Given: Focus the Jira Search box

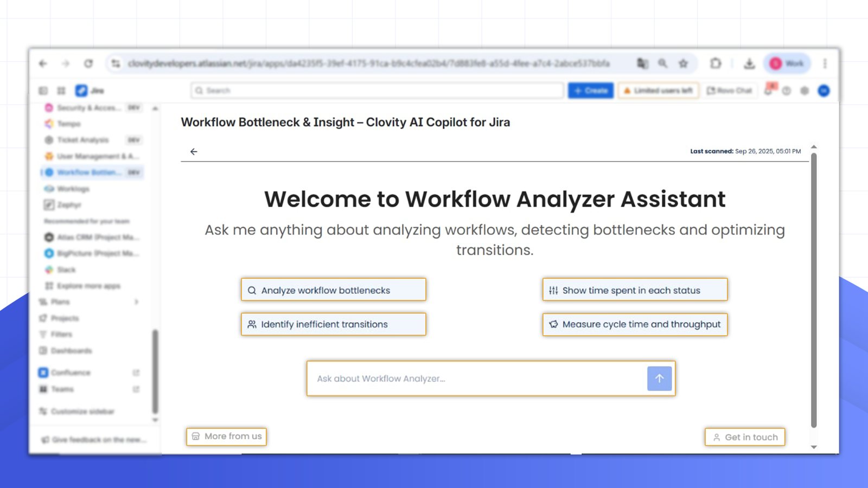Looking at the screenshot, I should [x=377, y=91].
